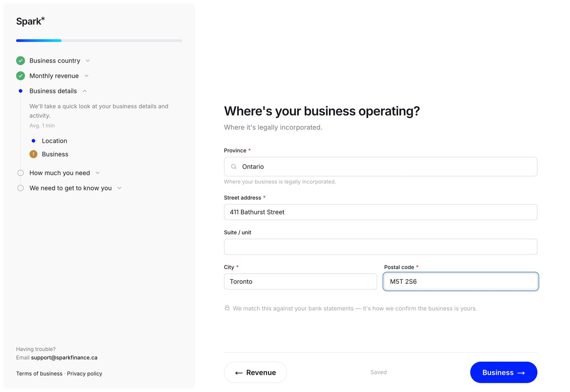Click the lock icon near bank statements note

pos(227,308)
